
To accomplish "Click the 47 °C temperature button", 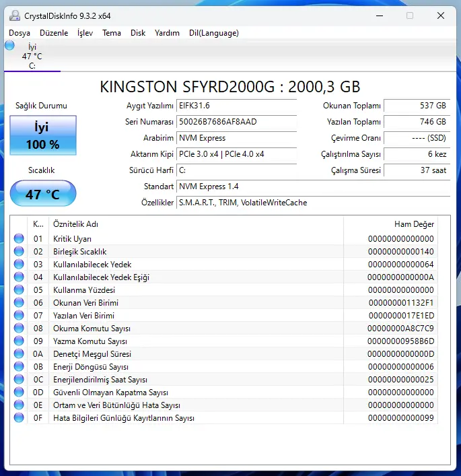I will [43, 193].
